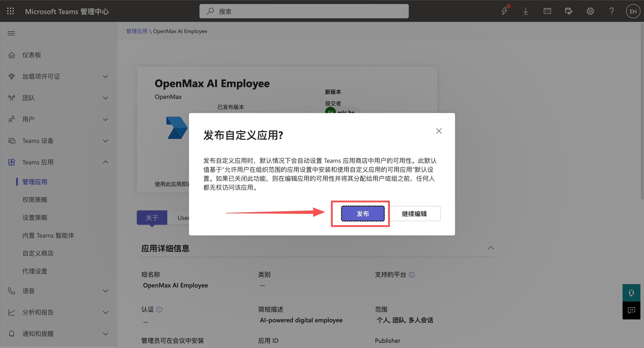Click the AI-powered digital employee description

pos(301,320)
